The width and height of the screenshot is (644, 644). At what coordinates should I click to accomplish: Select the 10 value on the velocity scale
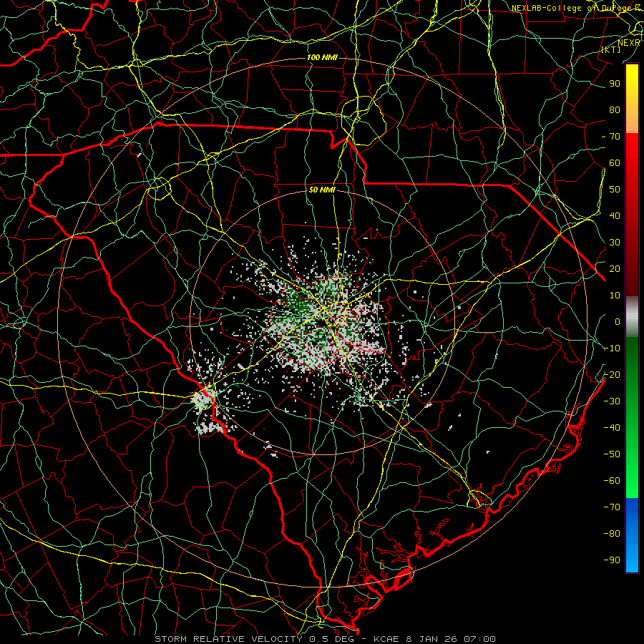pyautogui.click(x=615, y=296)
